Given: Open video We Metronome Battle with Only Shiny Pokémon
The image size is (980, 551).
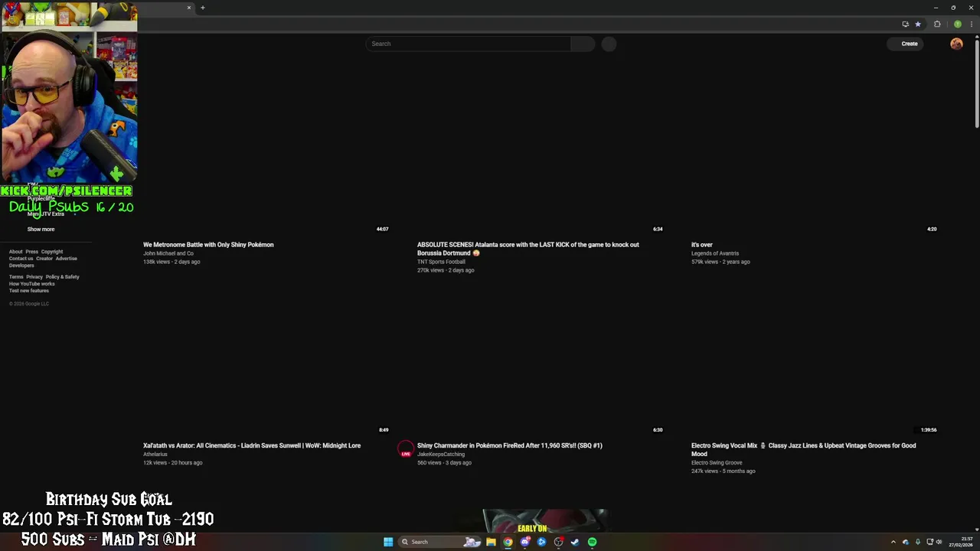Looking at the screenshot, I should point(208,245).
